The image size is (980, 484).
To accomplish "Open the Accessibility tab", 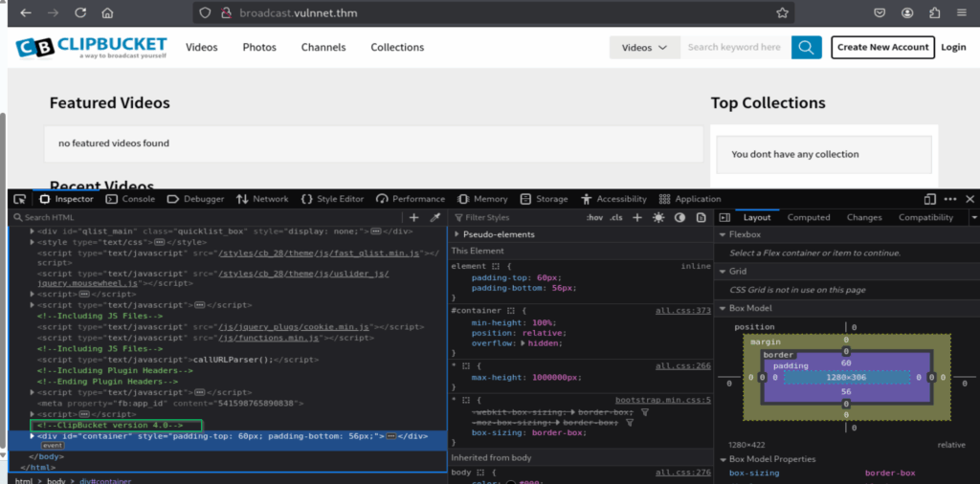I will click(x=613, y=199).
